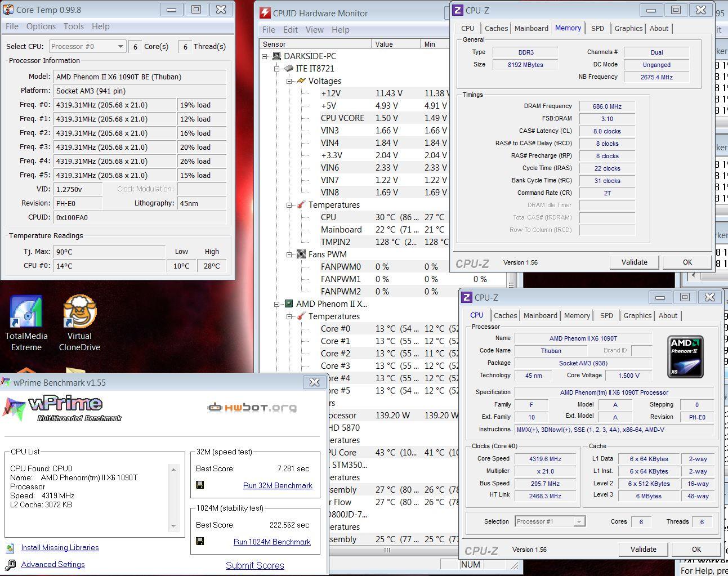Select the Voltages lightning icon

(x=301, y=81)
